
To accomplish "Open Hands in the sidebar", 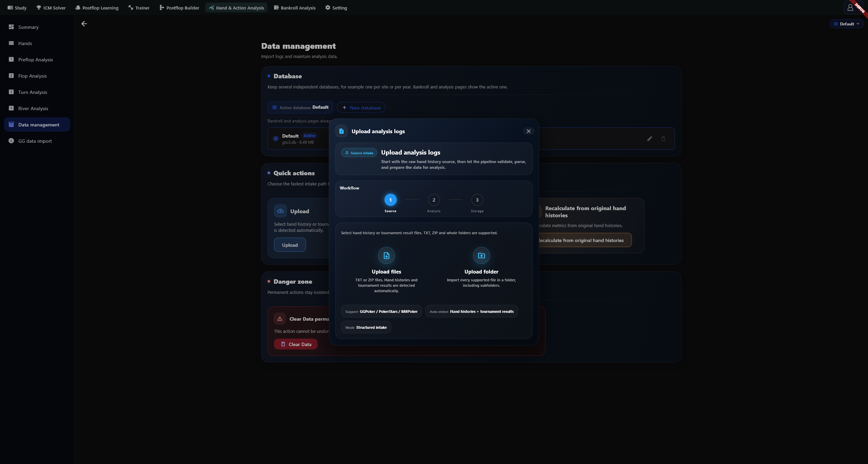I will point(37,43).
